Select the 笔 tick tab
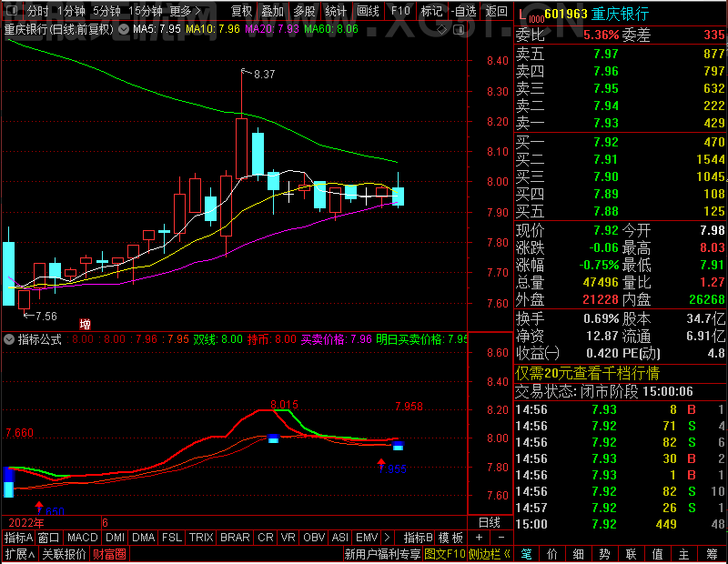The height and width of the screenshot is (564, 728). pyautogui.click(x=526, y=554)
